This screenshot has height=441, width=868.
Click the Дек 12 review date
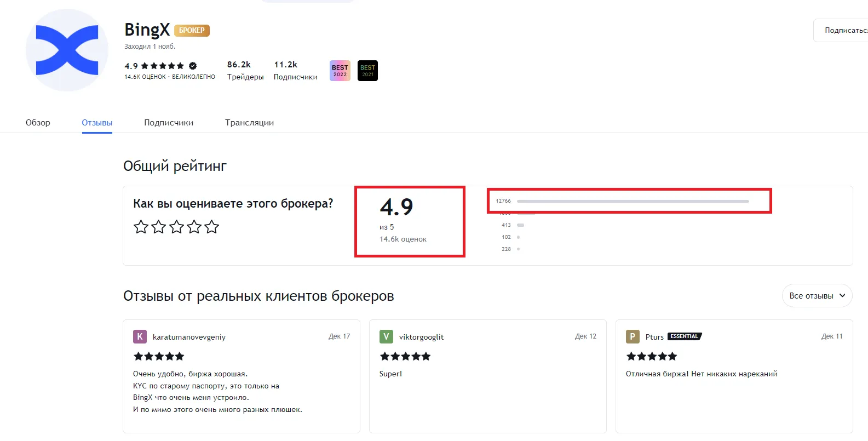point(586,336)
